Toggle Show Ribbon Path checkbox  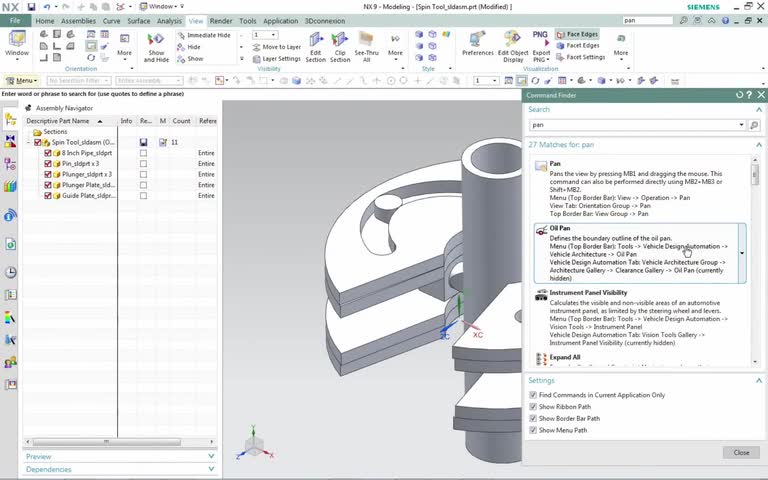pos(533,407)
